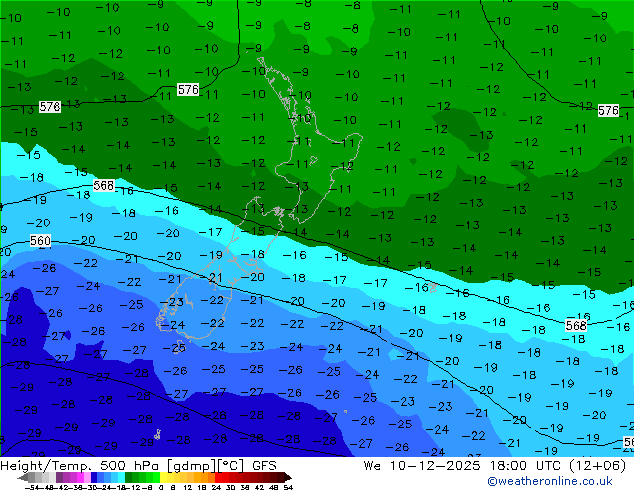Click the '[°C]' unit label
Screen dimensions: 634x490
[x=231, y=466]
